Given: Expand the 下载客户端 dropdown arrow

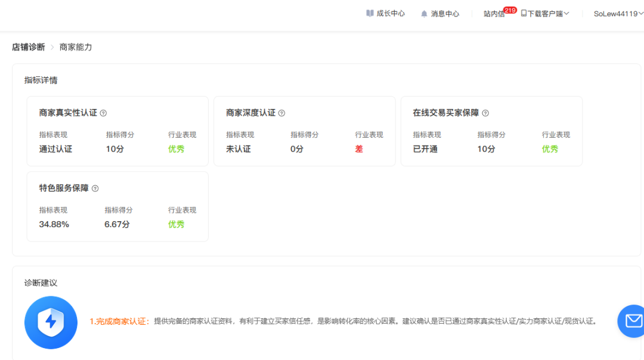Looking at the screenshot, I should (566, 13).
